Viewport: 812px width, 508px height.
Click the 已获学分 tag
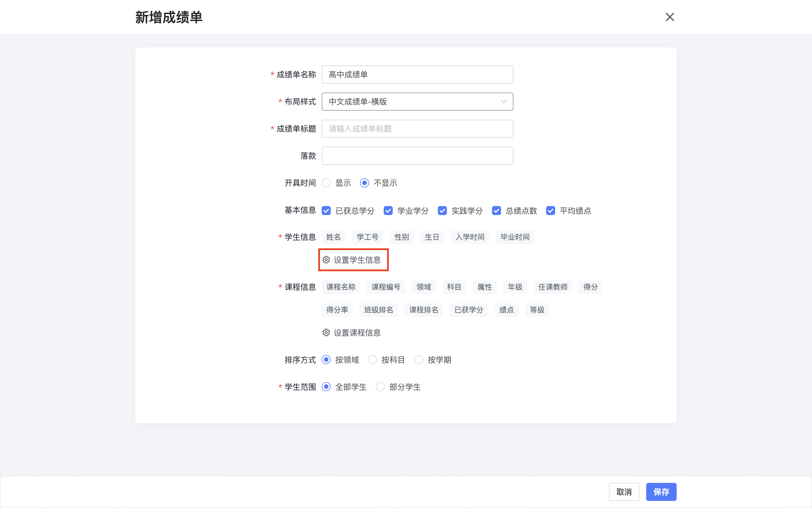point(469,310)
